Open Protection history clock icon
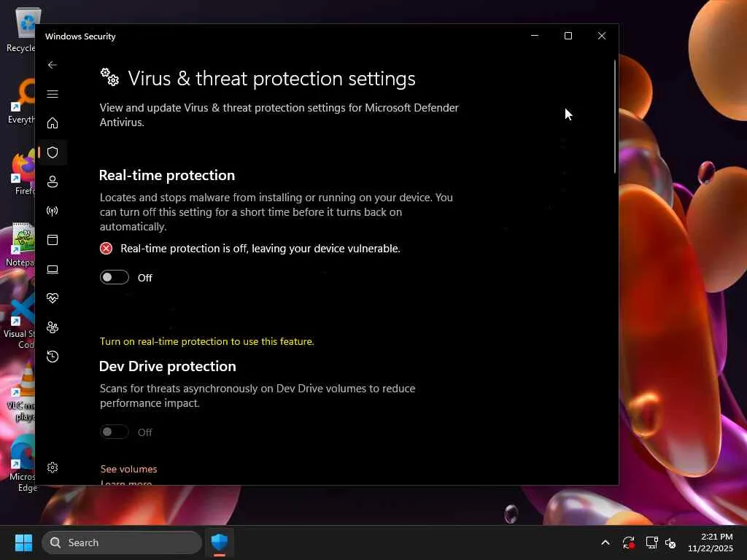 53,356
